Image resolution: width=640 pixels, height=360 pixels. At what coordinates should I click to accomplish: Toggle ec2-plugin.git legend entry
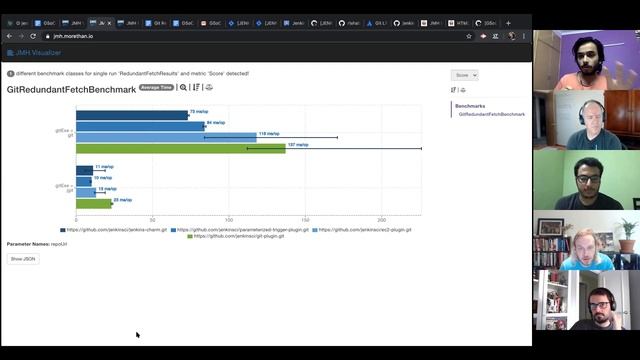click(x=362, y=230)
